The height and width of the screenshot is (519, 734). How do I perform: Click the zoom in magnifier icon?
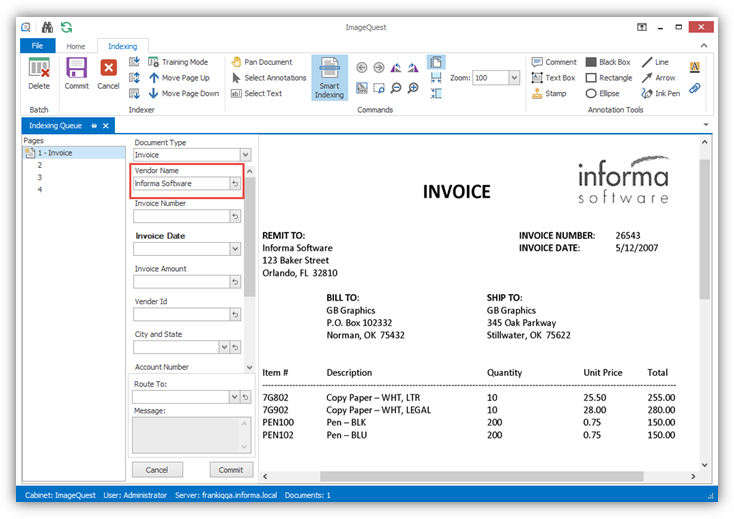point(413,88)
